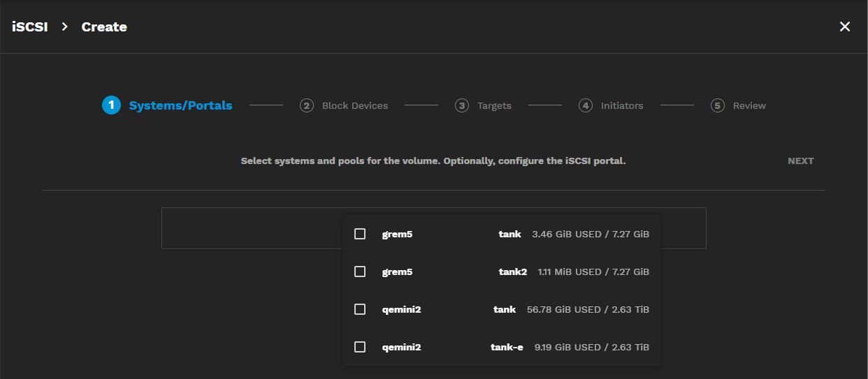Enable the qemini2 tank pool checkbox

pyautogui.click(x=360, y=309)
